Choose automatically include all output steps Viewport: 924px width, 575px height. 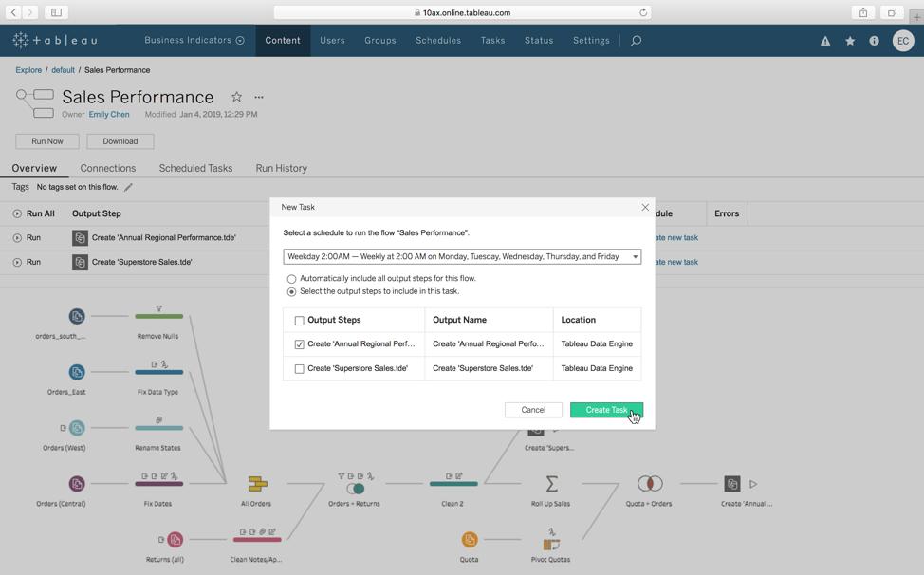[291, 279]
